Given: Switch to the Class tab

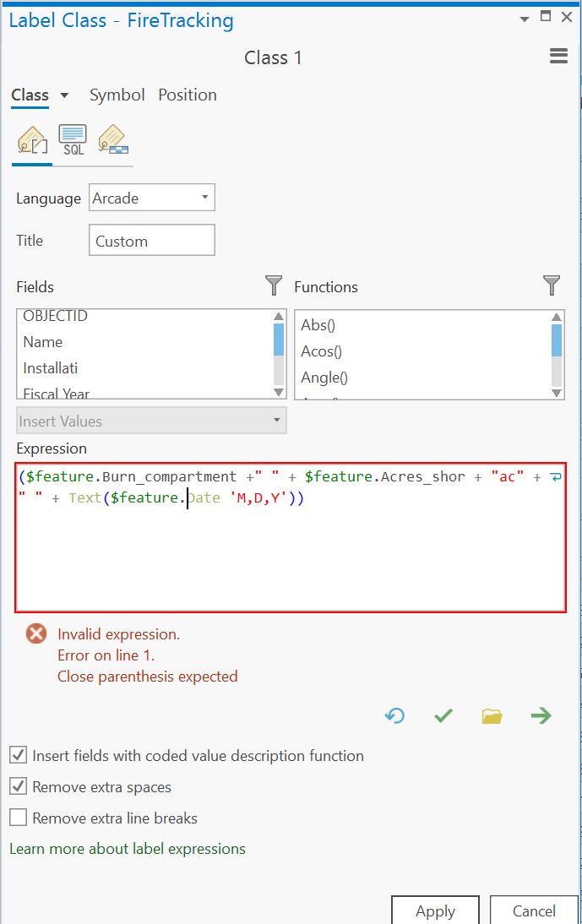Looking at the screenshot, I should 30,95.
